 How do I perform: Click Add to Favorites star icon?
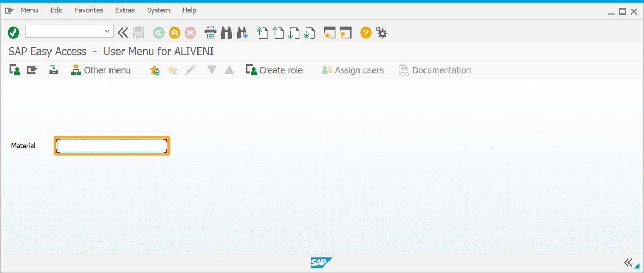pyautogui.click(x=155, y=70)
